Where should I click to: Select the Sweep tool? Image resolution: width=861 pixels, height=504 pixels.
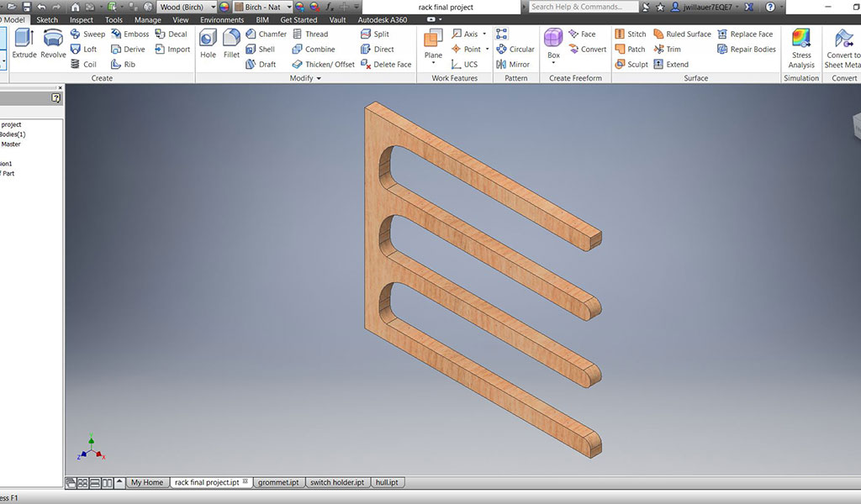tap(87, 34)
